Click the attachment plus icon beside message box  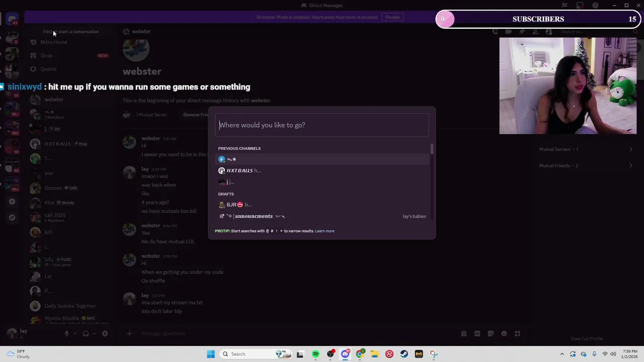tap(129, 333)
